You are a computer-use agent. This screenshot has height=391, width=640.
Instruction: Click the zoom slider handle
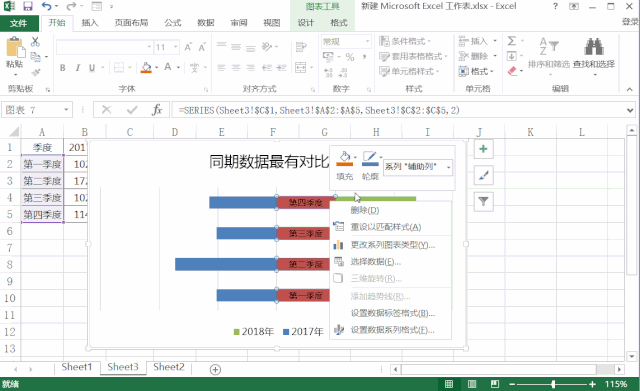pos(553,384)
